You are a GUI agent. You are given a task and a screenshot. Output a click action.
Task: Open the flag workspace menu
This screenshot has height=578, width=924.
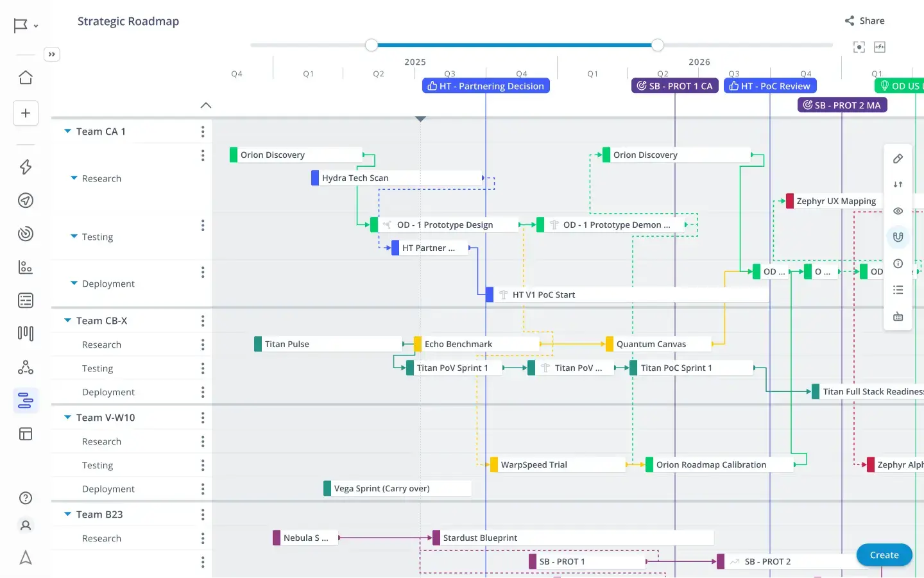click(26, 26)
